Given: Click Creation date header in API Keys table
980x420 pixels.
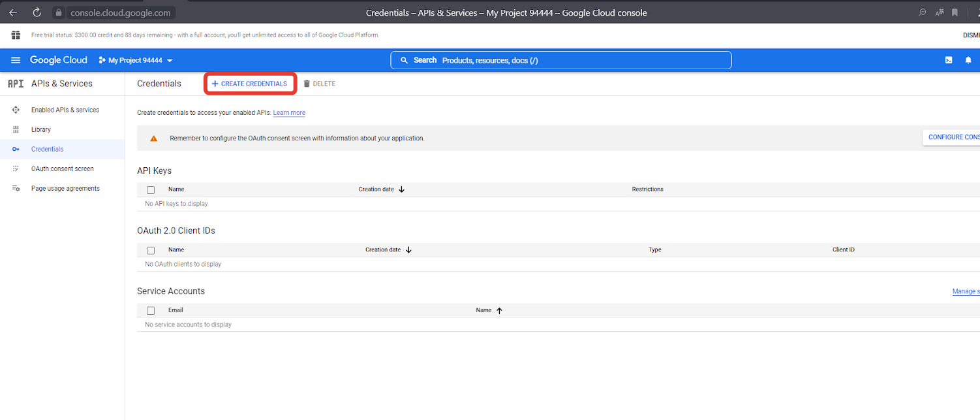Looking at the screenshot, I should (x=376, y=189).
